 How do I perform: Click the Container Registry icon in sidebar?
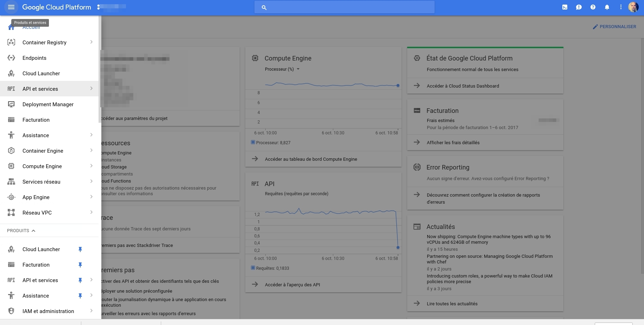pos(11,42)
